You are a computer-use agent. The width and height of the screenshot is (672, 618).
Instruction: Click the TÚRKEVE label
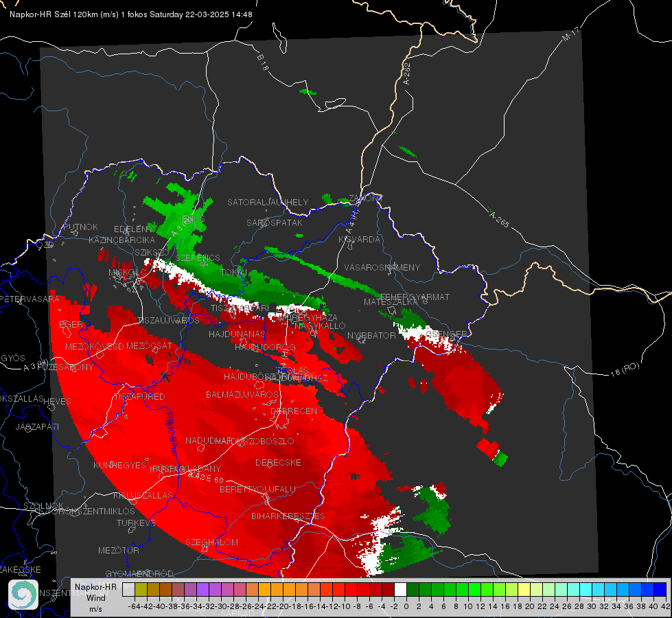coord(137,523)
